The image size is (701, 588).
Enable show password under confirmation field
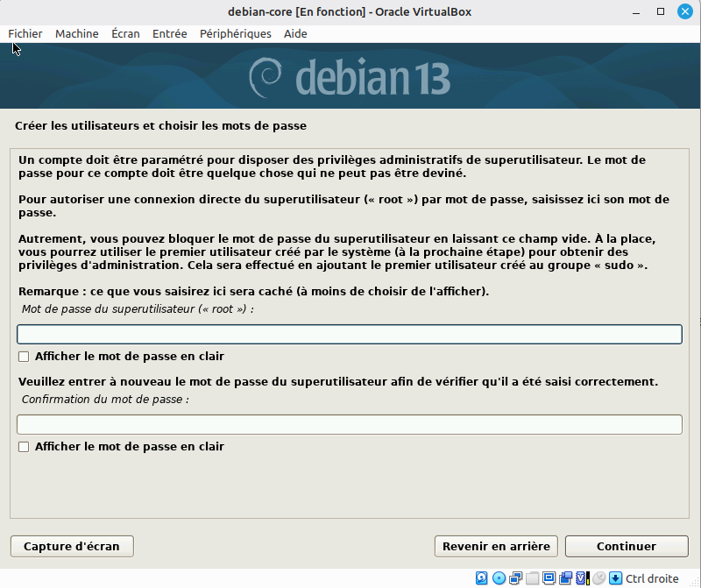pos(25,447)
